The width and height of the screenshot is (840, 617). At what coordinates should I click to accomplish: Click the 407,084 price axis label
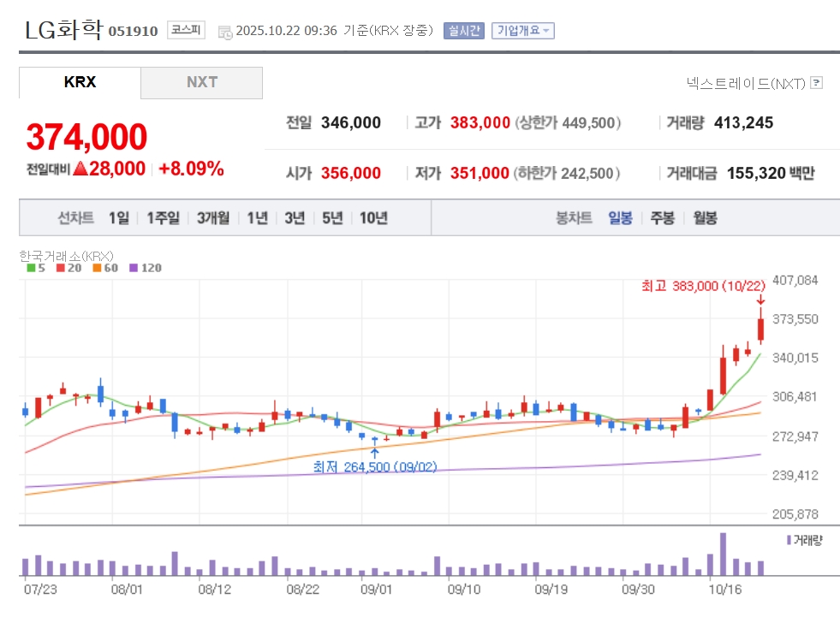[x=795, y=280]
